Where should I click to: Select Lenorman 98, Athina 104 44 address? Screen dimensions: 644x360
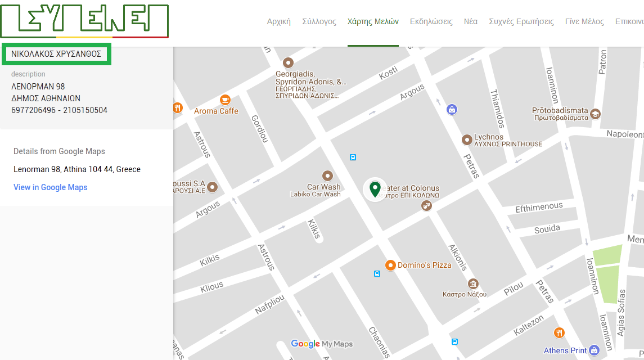[x=77, y=169]
